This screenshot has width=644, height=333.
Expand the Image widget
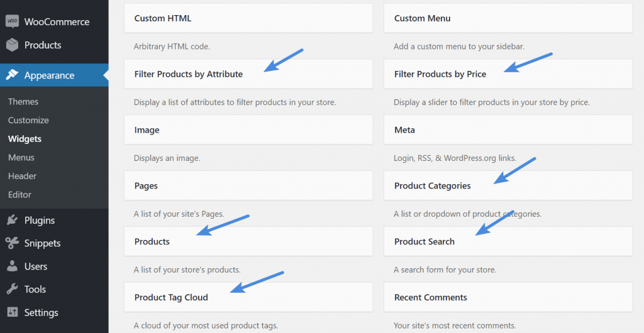248,129
